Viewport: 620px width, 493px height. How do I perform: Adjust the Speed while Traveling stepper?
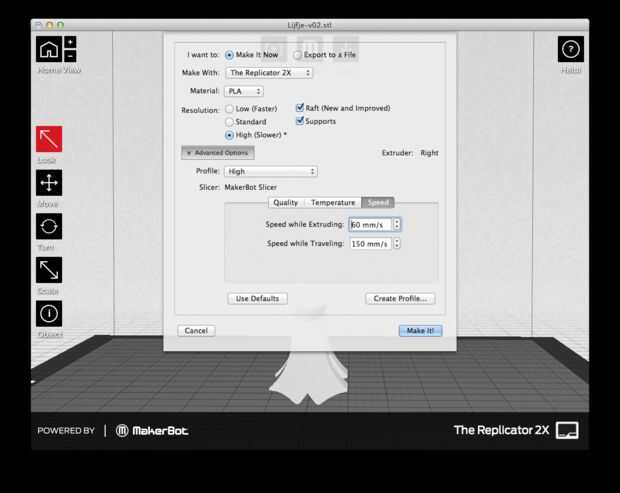pyautogui.click(x=397, y=244)
